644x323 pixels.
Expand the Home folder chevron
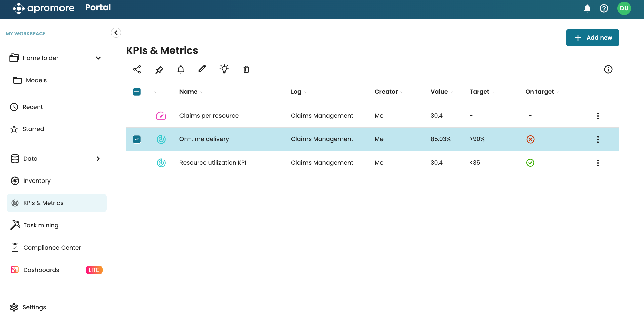tap(98, 58)
